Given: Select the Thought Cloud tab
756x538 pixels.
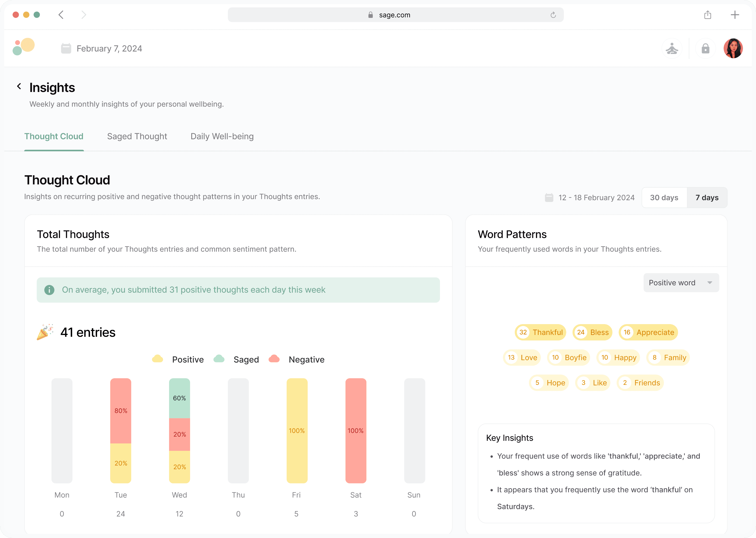Looking at the screenshot, I should (54, 136).
